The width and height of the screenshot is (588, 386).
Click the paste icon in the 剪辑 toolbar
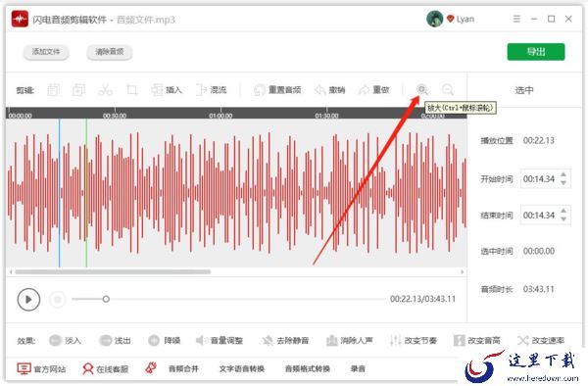(78, 90)
